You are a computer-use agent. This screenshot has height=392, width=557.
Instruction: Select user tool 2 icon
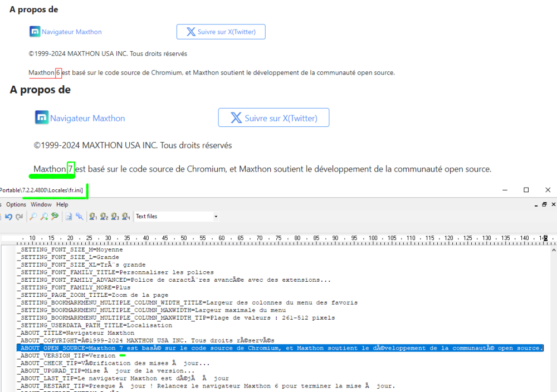104,217
